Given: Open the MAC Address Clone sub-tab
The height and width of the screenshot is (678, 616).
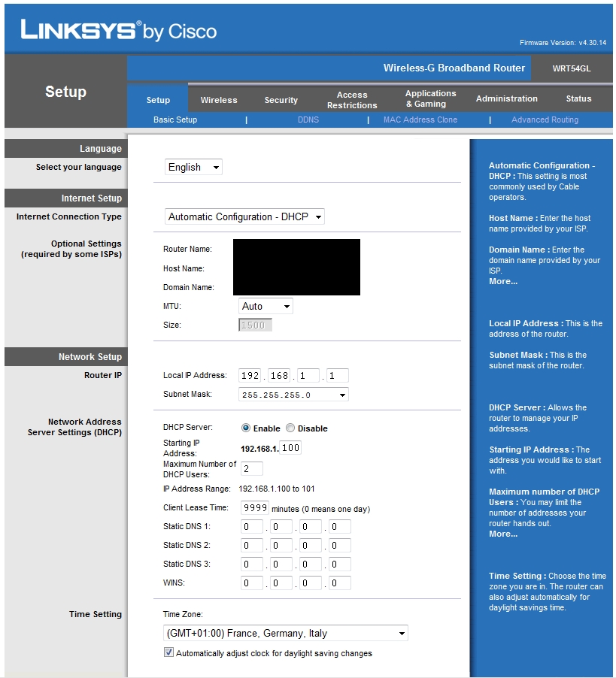Looking at the screenshot, I should (420, 120).
